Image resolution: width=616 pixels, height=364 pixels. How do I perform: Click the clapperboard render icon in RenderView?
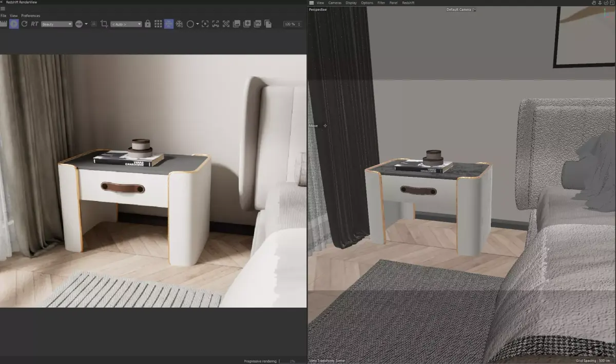tap(4, 24)
